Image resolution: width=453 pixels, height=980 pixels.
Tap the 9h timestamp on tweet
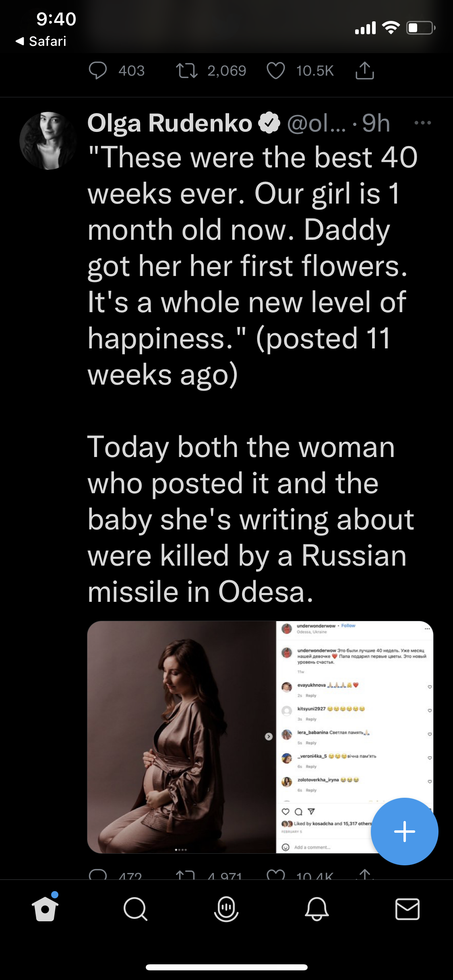376,123
